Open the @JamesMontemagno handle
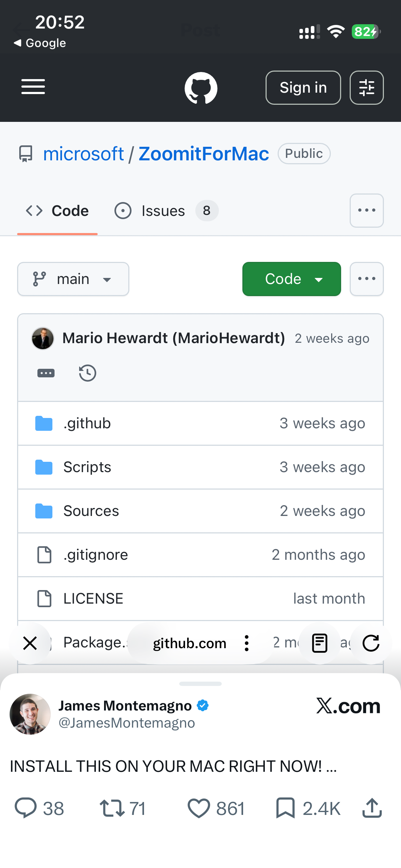Screen dimensions: 401x868 pyautogui.click(x=127, y=723)
